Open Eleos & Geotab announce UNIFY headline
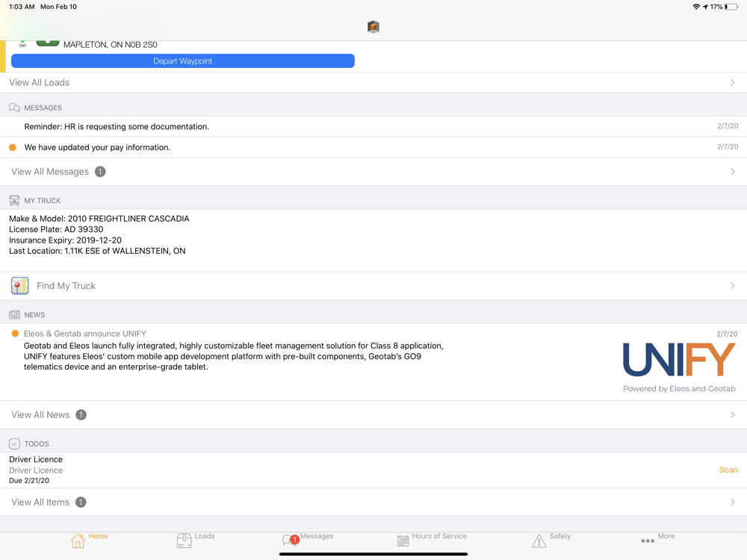The image size is (747, 560). point(85,334)
